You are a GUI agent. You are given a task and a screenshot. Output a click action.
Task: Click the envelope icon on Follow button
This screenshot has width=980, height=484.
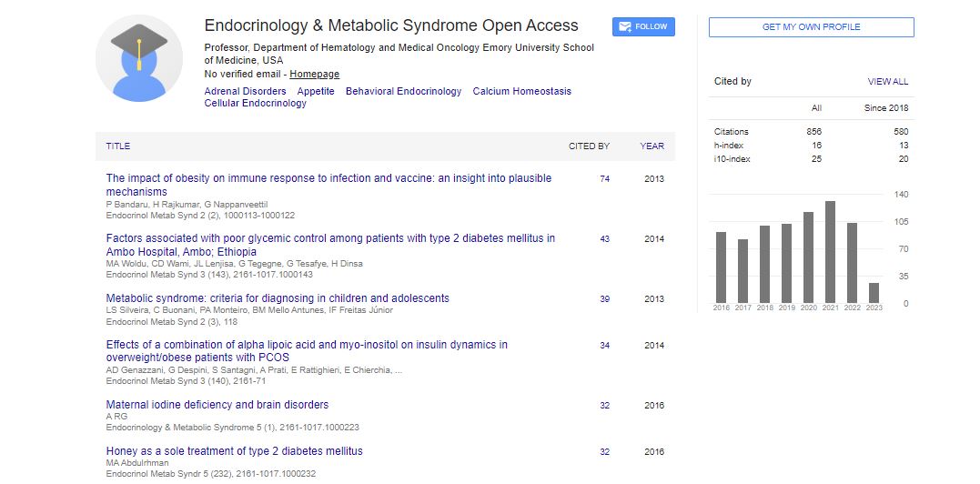click(x=624, y=26)
